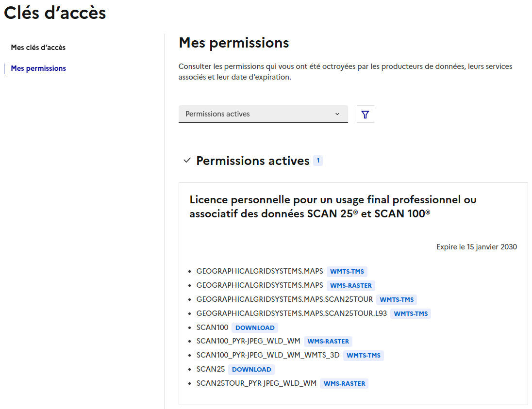Click the WMTS-TMS badge for SCAN100_PYR-JPEG_WLD_WM_WMTS_3D
Screen dimensions: 532x409
(x=364, y=355)
